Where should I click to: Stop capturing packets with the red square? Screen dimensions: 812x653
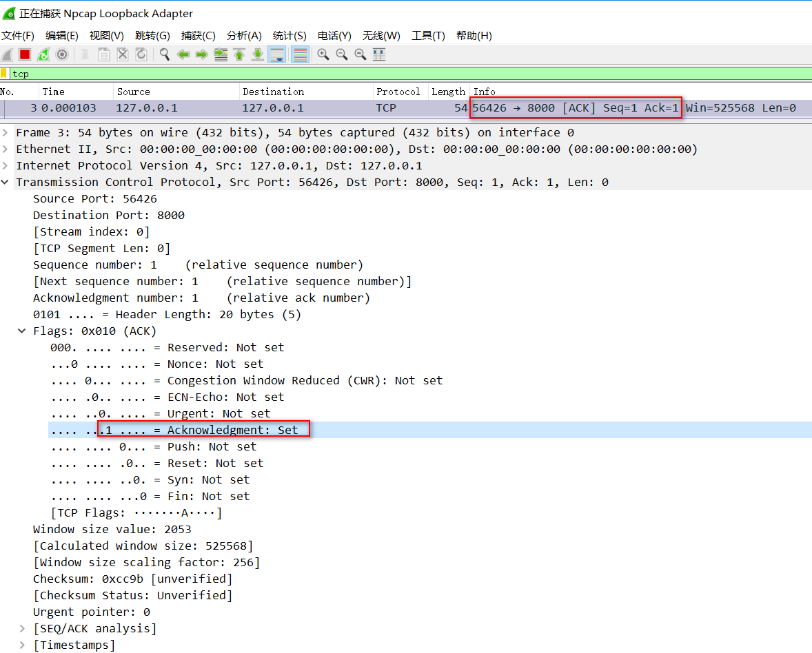coord(25,54)
